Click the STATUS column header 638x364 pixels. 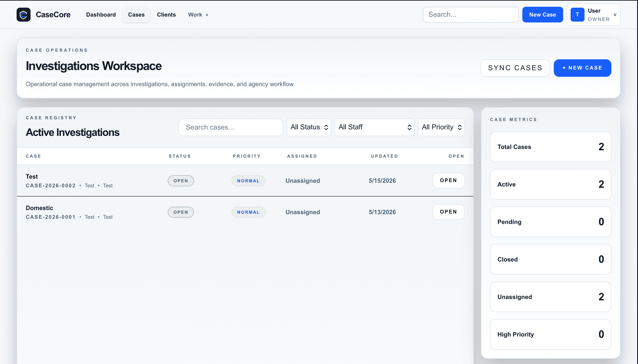tap(180, 156)
